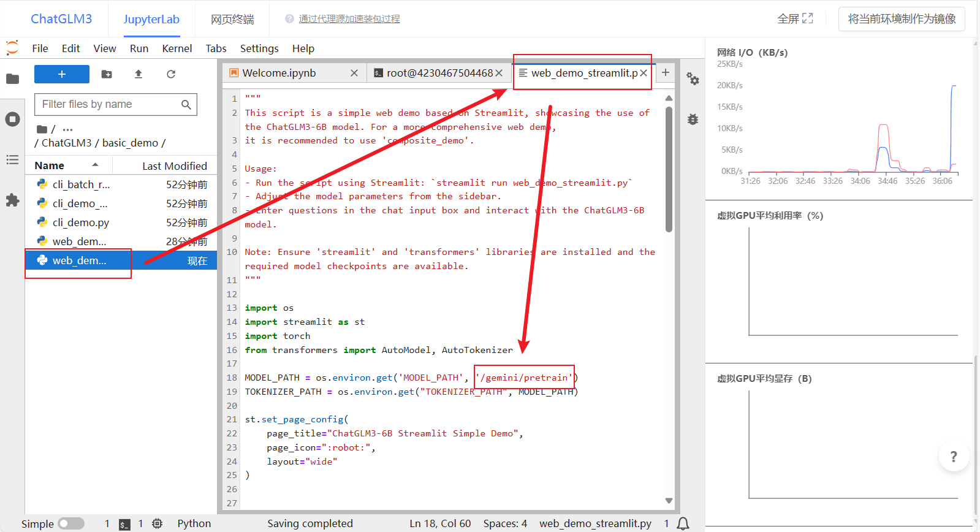Open the debugger bug icon panel
This screenshot has width=980, height=532.
click(x=693, y=120)
